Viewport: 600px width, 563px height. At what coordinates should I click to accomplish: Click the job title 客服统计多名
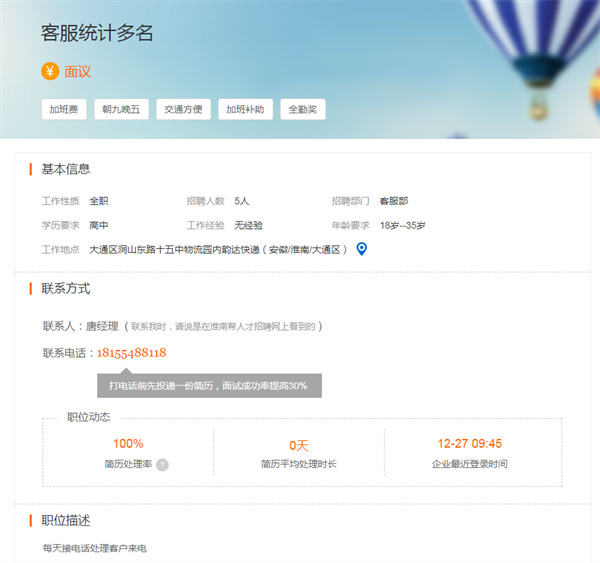coord(97,33)
